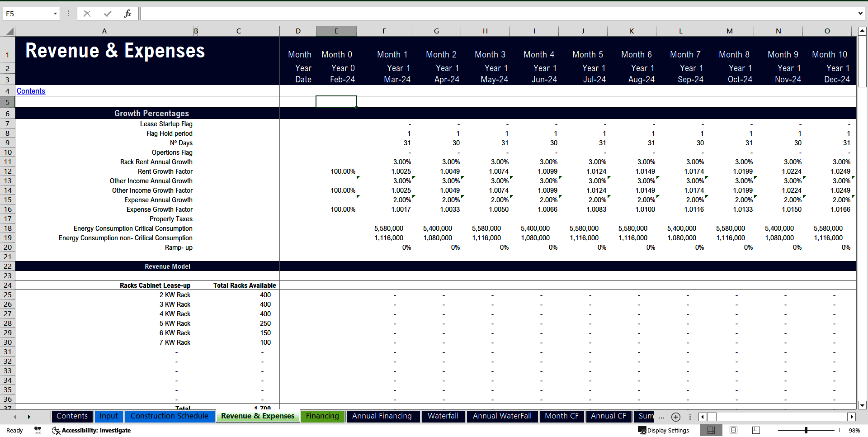Image resolution: width=868 pixels, height=437 pixels.
Task: Select the Sep-24 date header cell
Action: [690, 79]
